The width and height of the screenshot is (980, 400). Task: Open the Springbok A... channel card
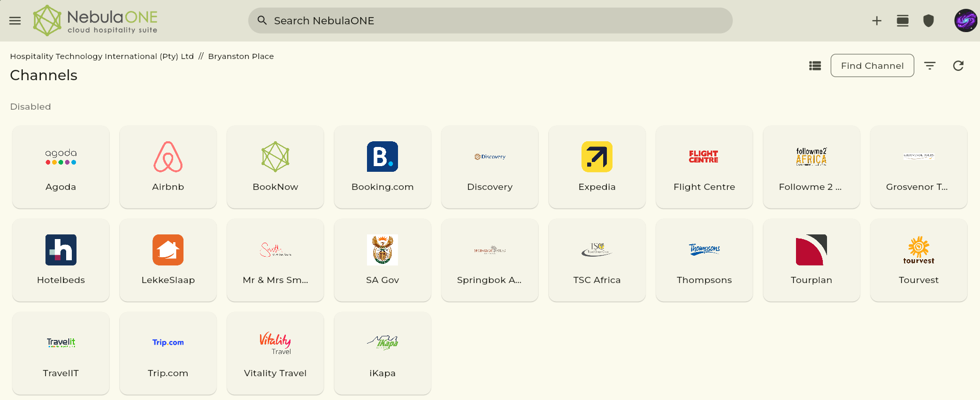click(490, 260)
